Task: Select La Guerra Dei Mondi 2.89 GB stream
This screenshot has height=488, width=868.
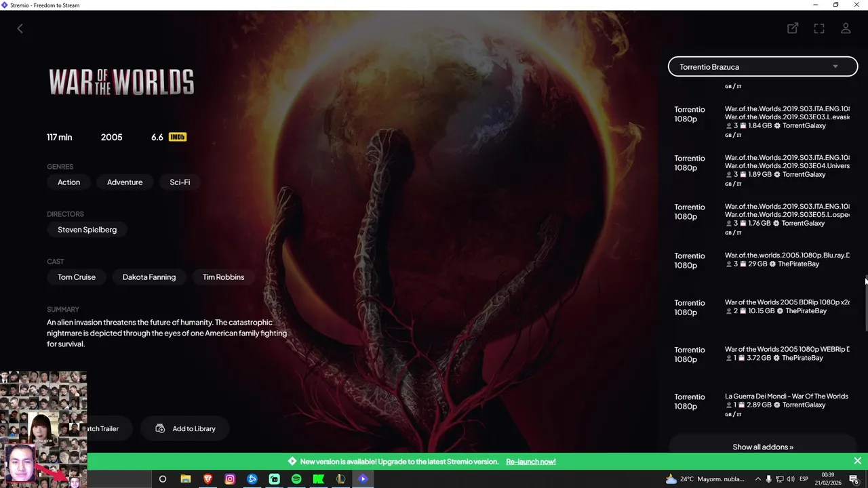Action: pos(763,404)
